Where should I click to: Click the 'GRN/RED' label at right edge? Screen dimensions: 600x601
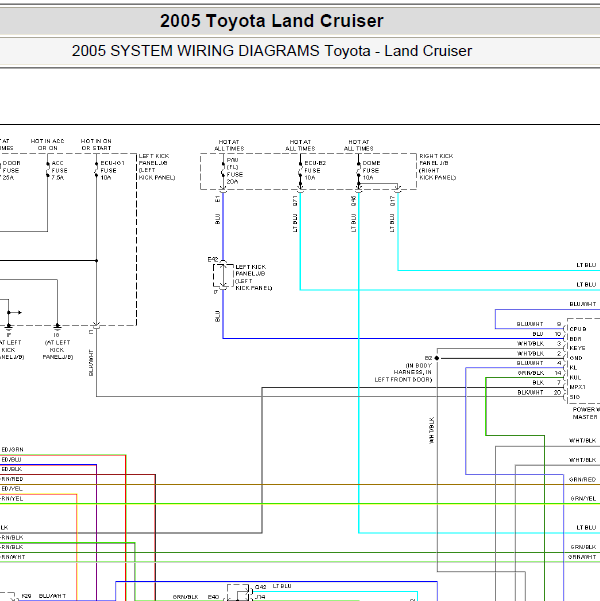(582, 479)
